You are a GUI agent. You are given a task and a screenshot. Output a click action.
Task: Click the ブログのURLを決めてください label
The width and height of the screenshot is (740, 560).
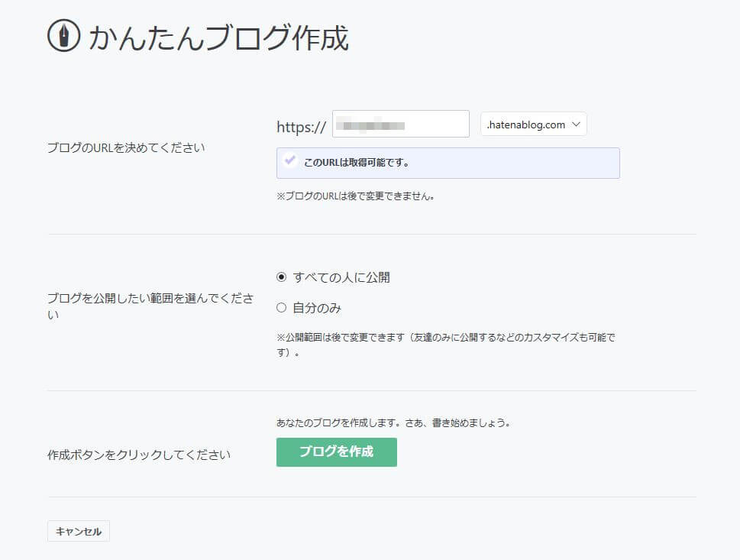(x=126, y=147)
